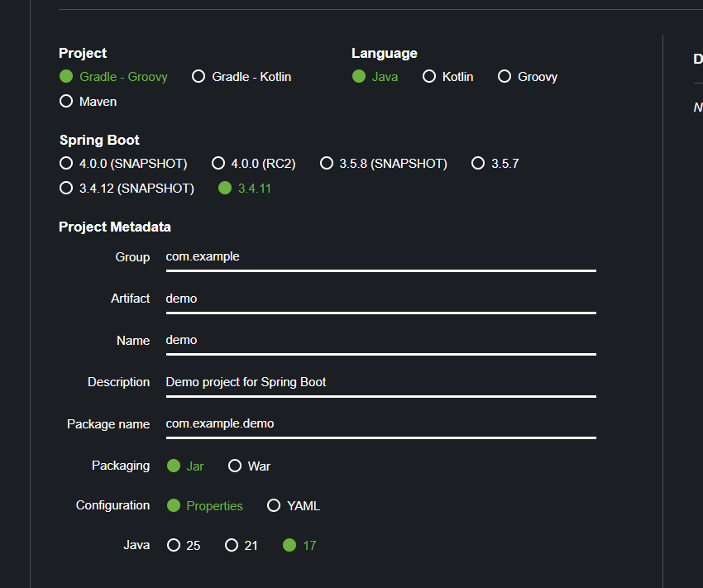
Task: Pick Groovy language option
Action: click(x=528, y=77)
